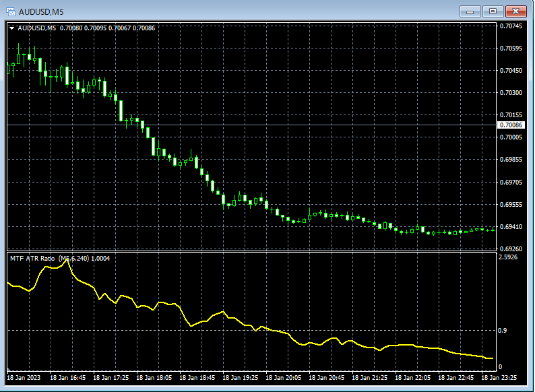Click the 0.70450 price scale value
535x392 pixels.
511,71
